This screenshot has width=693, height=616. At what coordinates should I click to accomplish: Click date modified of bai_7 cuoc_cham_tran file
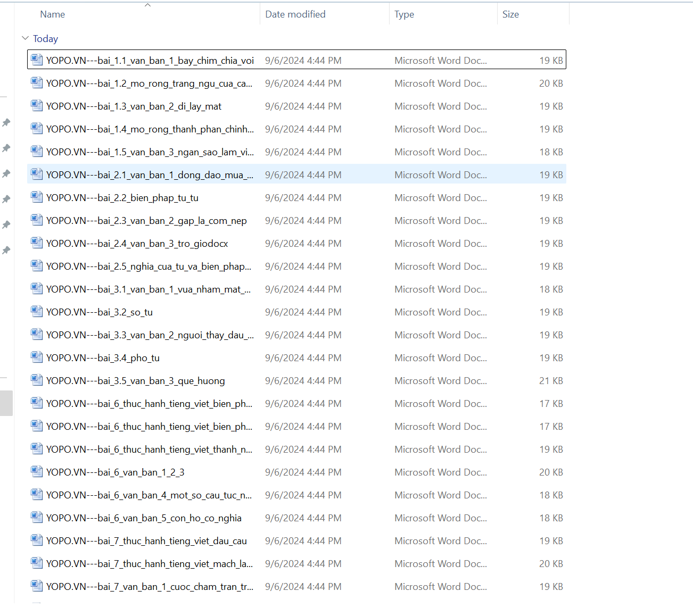click(303, 587)
